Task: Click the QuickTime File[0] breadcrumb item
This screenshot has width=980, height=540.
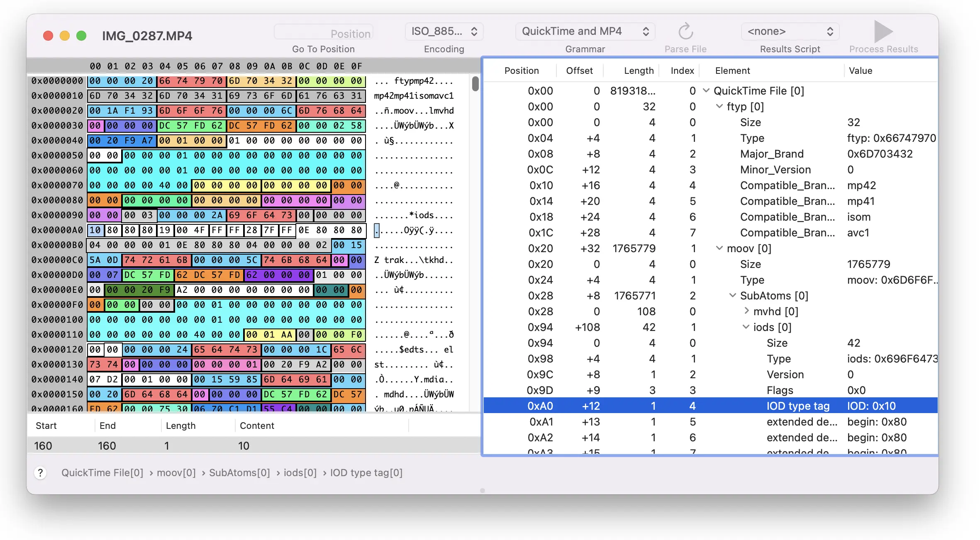Action: [x=102, y=473]
